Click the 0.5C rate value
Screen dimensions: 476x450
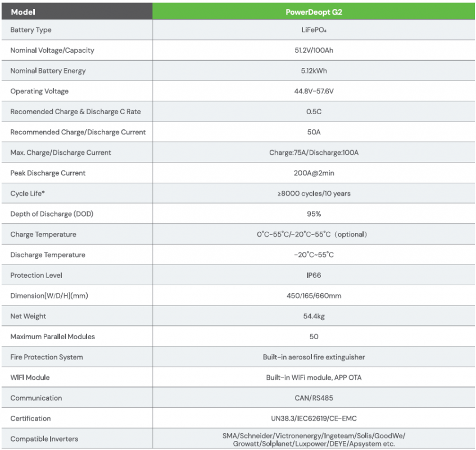(314, 111)
